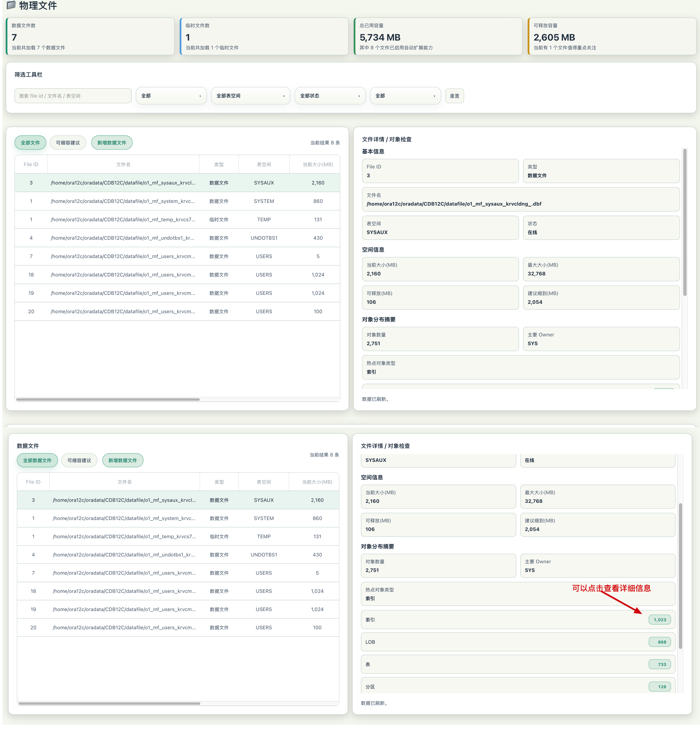Click the upper 新增数据文件 button
This screenshot has width=700, height=745.
(x=112, y=143)
